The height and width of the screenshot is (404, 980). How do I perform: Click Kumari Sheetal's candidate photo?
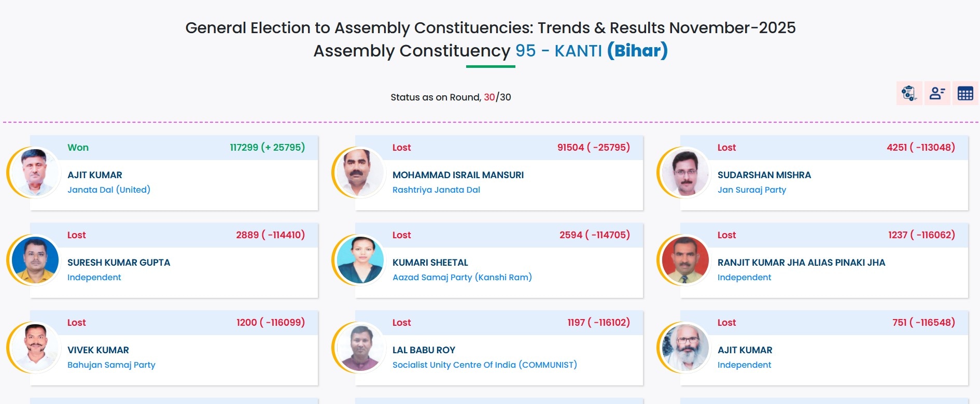pyautogui.click(x=360, y=260)
